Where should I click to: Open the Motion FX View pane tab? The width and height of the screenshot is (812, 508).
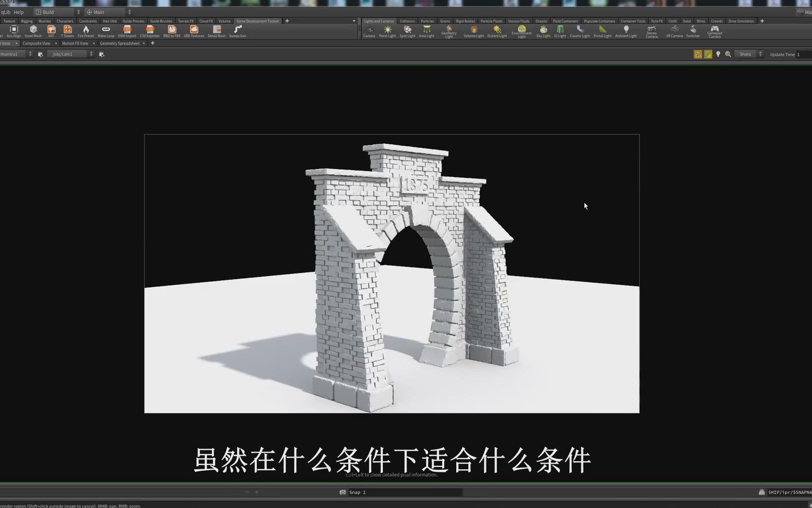point(75,43)
